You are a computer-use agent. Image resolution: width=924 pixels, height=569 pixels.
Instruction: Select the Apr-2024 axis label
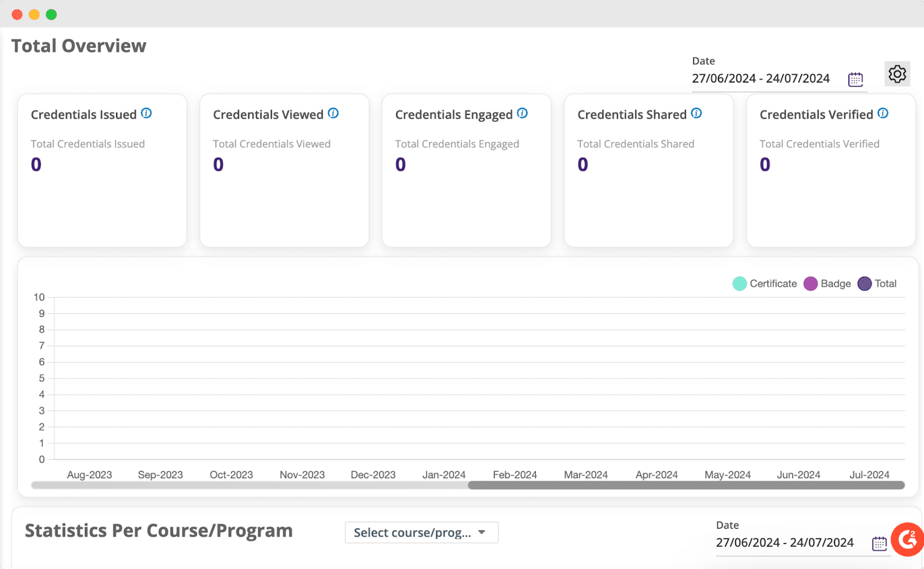pos(657,475)
